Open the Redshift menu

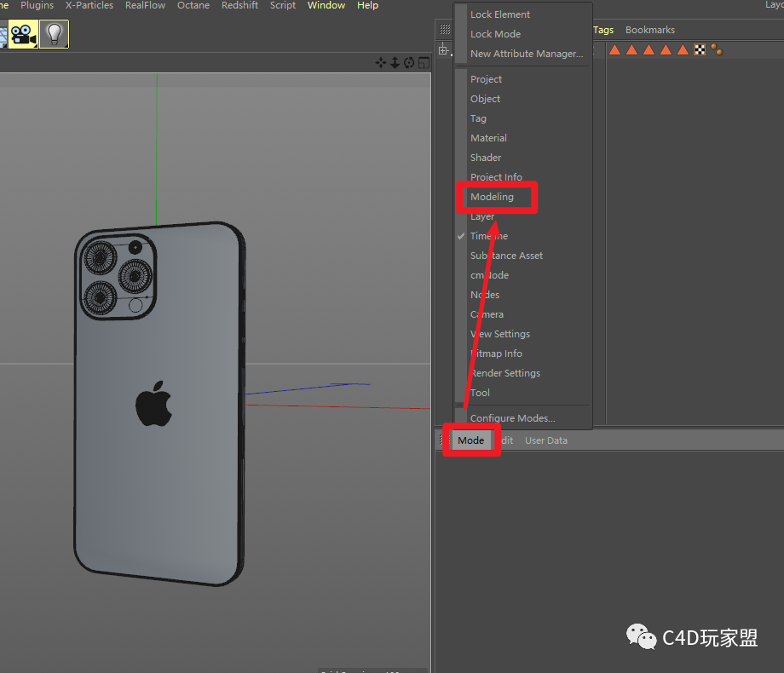coord(240,5)
